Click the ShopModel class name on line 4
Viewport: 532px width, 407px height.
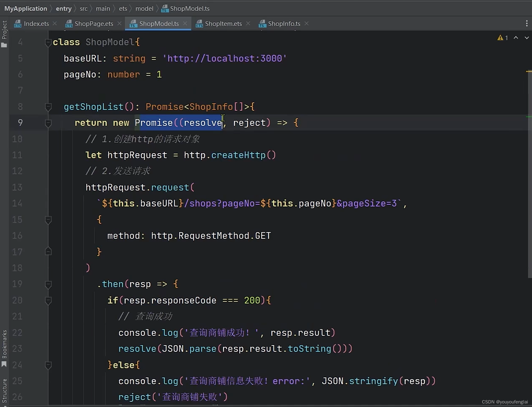(x=110, y=42)
